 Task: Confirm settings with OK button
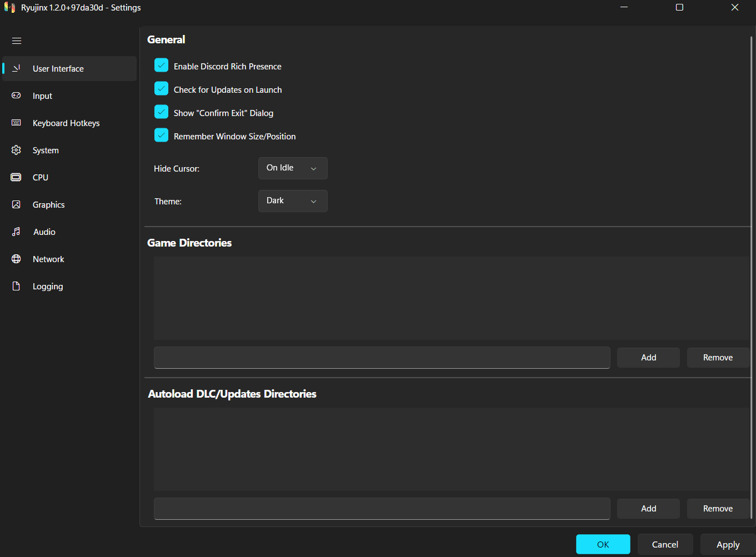pos(603,544)
